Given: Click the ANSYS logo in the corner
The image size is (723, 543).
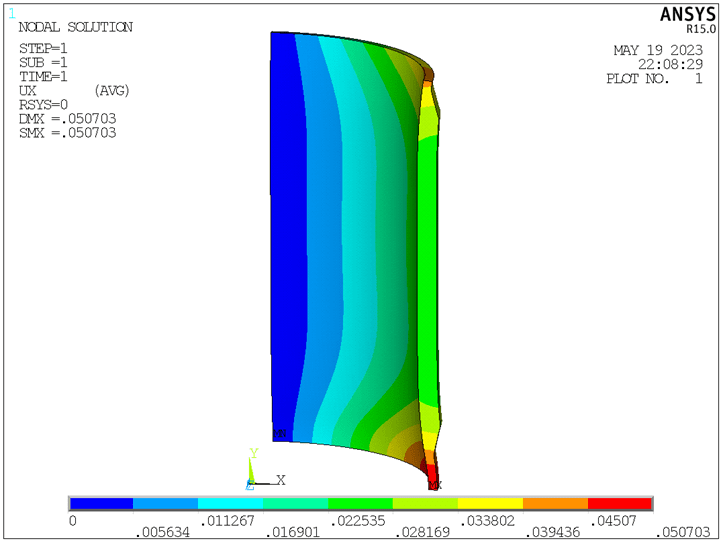Looking at the screenshot, I should click(x=688, y=15).
